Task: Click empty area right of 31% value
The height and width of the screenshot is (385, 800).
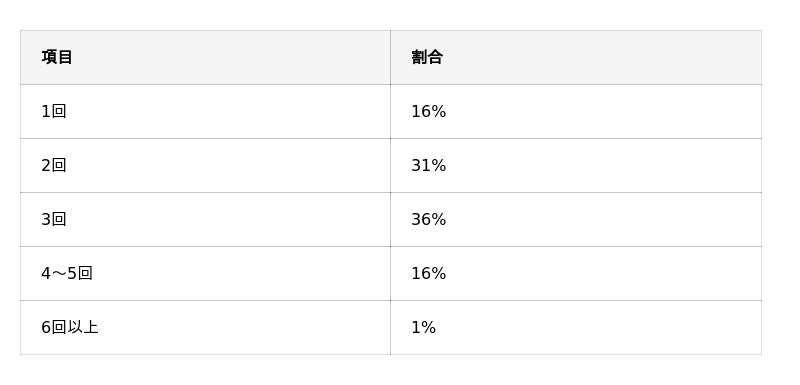Action: [604, 165]
